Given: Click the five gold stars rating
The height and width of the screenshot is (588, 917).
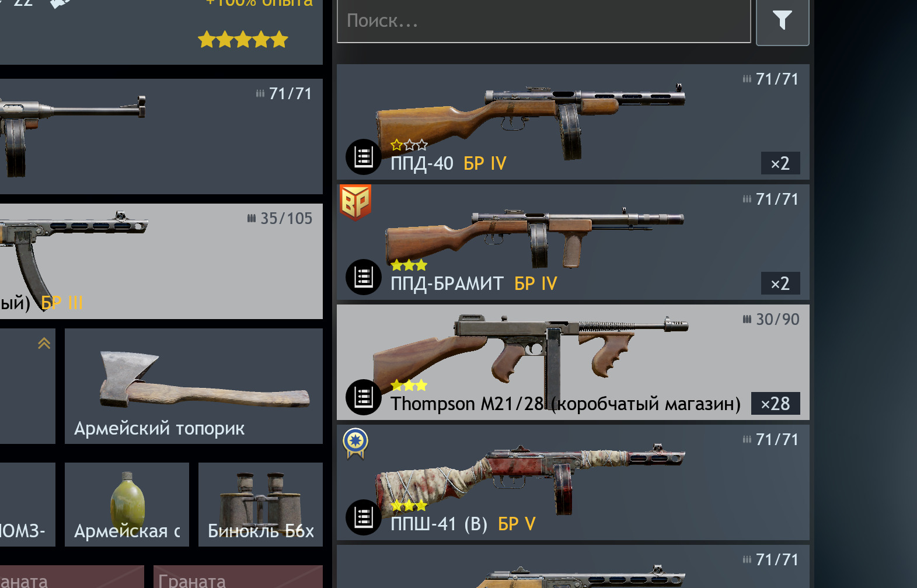Looking at the screenshot, I should point(243,40).
